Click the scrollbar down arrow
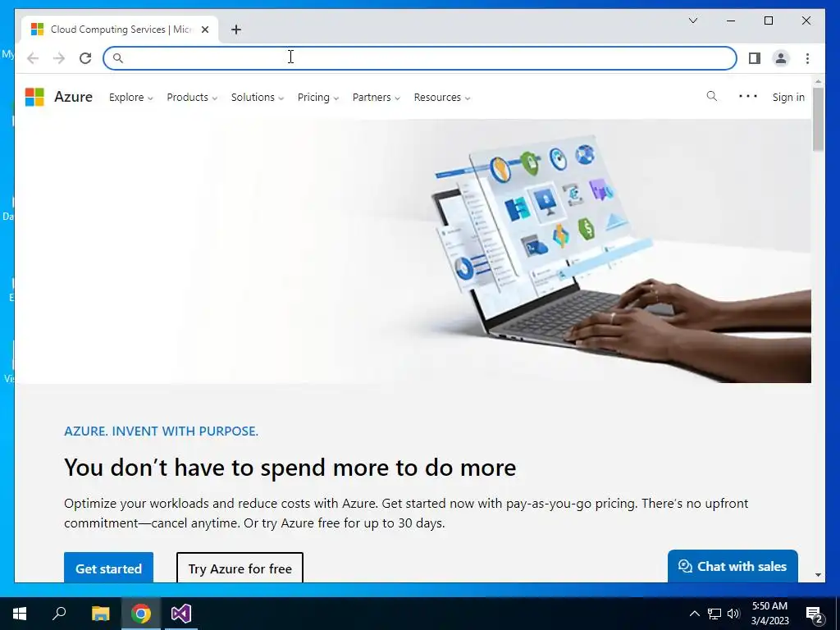Screen dimensions: 840x630 point(818,575)
